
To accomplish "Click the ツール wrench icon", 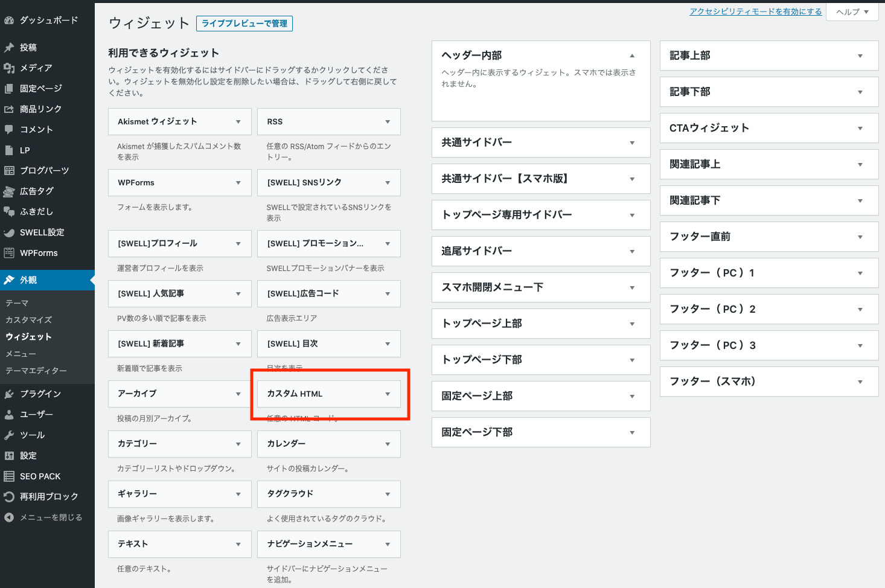I will pos(9,435).
